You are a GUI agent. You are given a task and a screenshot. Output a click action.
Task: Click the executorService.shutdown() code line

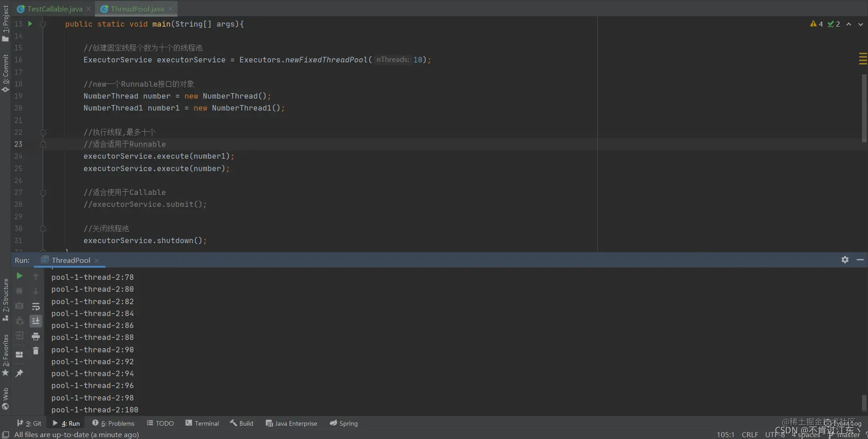pyautogui.click(x=145, y=240)
